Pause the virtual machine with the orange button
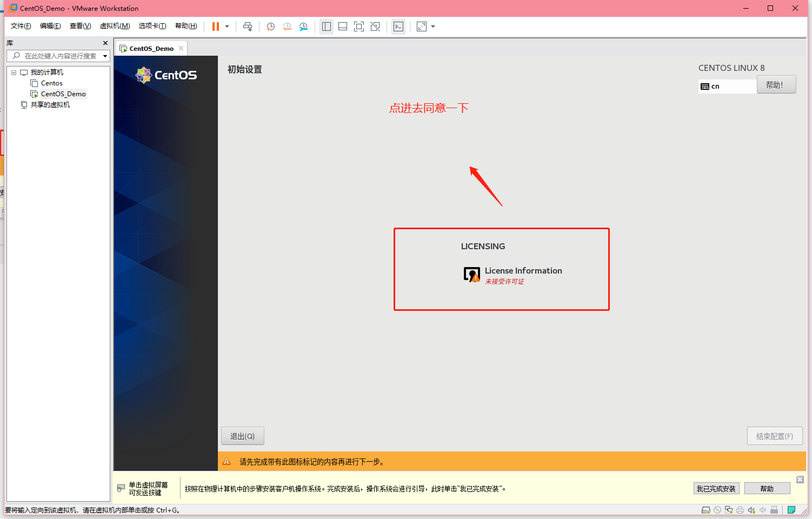 [216, 26]
